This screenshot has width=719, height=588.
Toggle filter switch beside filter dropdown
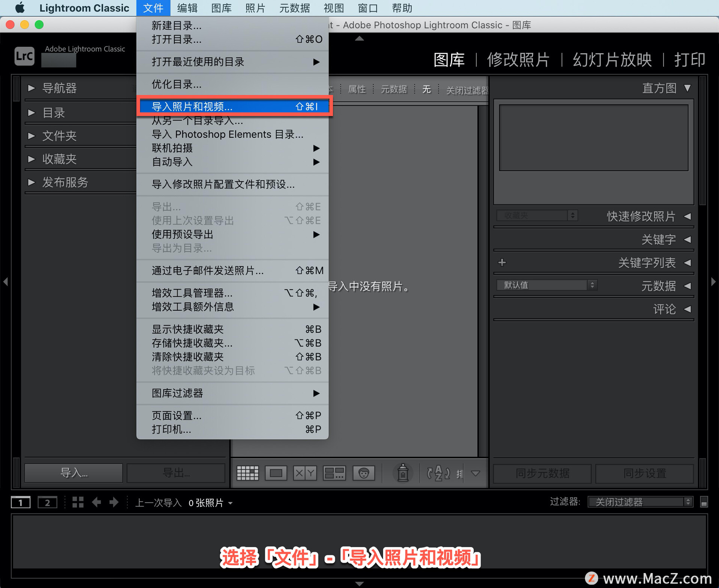pos(704,502)
